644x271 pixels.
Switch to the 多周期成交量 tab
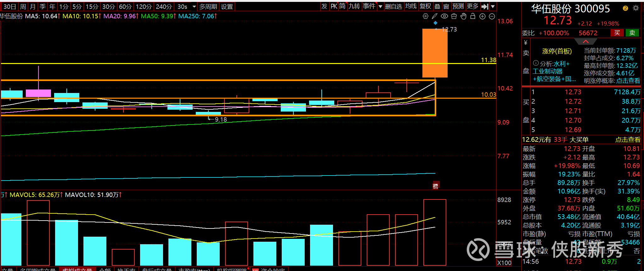[x=38, y=269]
